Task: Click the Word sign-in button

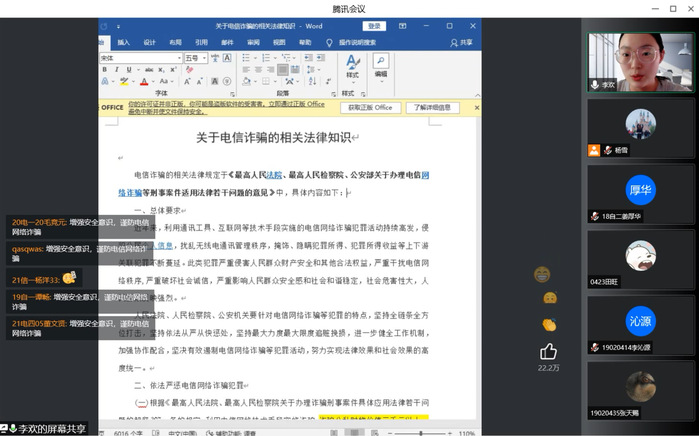Action: (374, 26)
